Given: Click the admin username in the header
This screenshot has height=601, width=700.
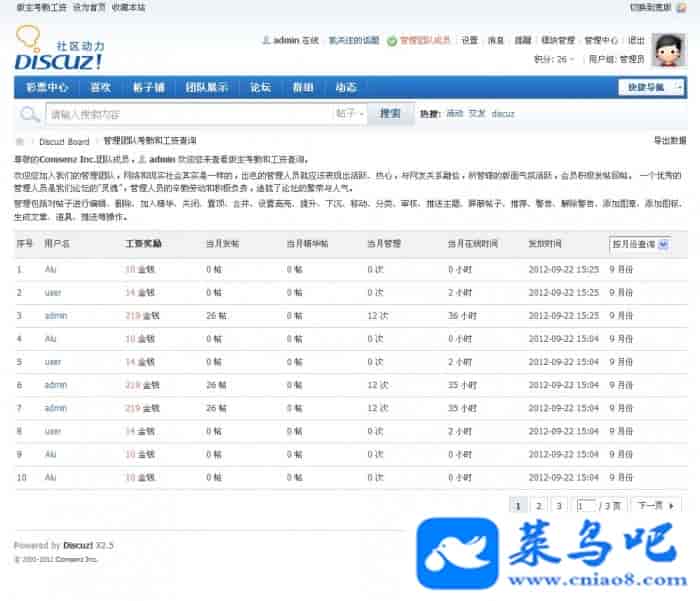Looking at the screenshot, I should tap(286, 41).
